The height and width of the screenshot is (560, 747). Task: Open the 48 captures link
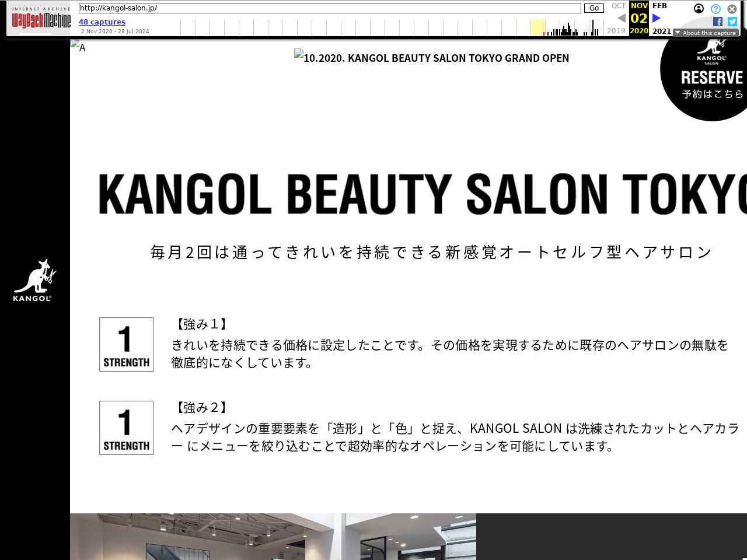102,22
